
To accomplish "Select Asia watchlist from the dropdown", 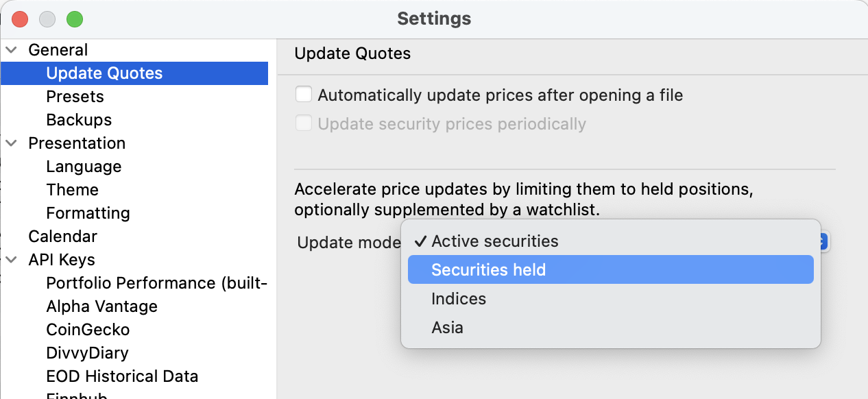I will point(447,328).
